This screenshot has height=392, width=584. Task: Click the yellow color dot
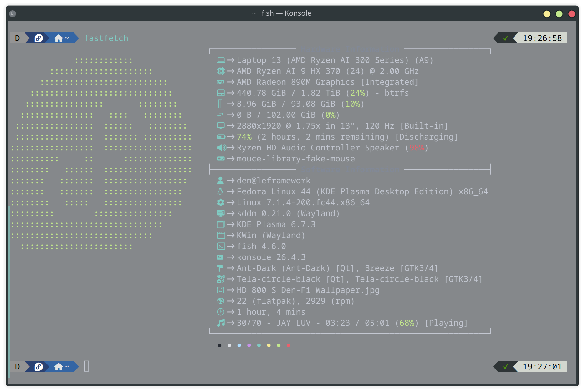point(269,345)
